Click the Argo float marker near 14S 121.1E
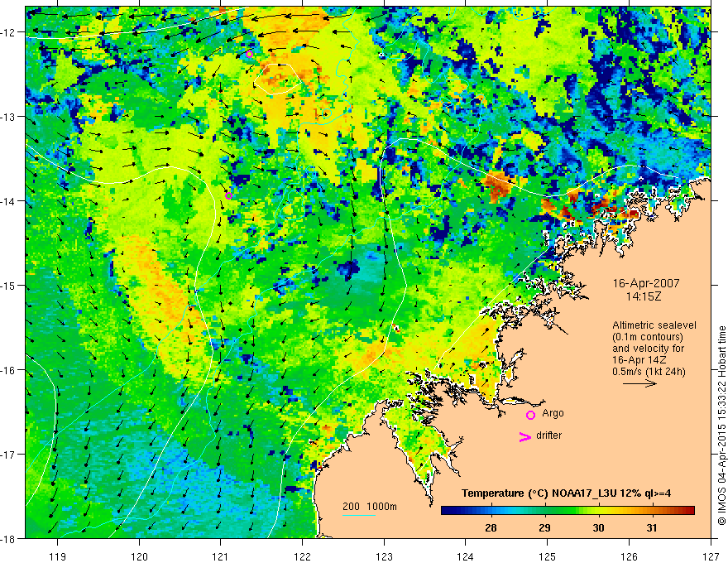The height and width of the screenshot is (563, 728). [228, 195]
